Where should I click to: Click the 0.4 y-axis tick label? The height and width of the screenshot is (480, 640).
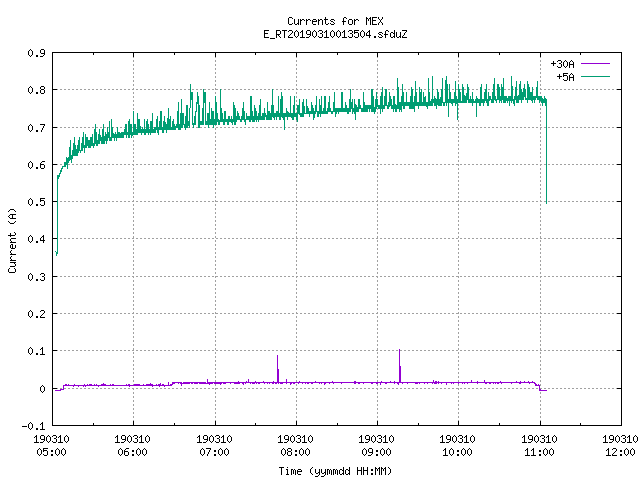coord(36,239)
